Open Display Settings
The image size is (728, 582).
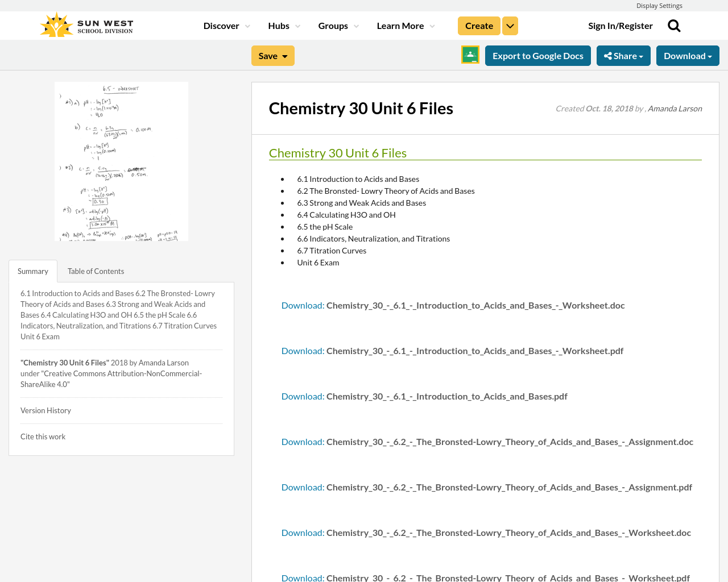coord(659,5)
